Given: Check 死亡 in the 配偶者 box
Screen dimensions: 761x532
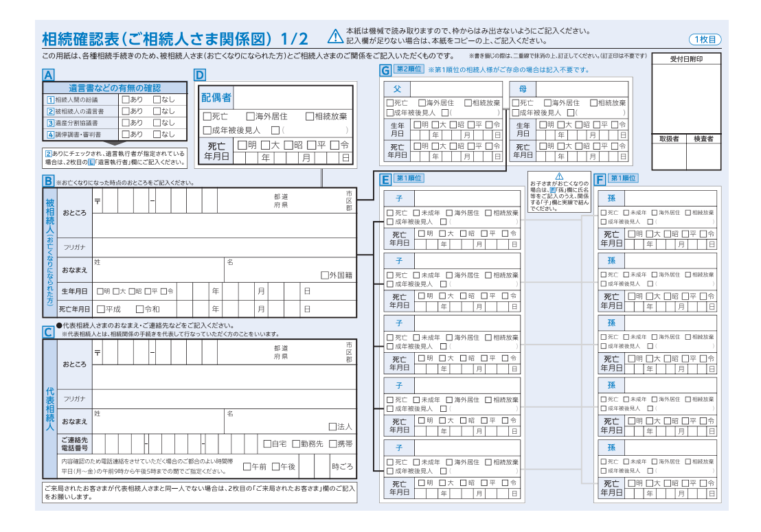Looking at the screenshot, I should click(x=207, y=117).
